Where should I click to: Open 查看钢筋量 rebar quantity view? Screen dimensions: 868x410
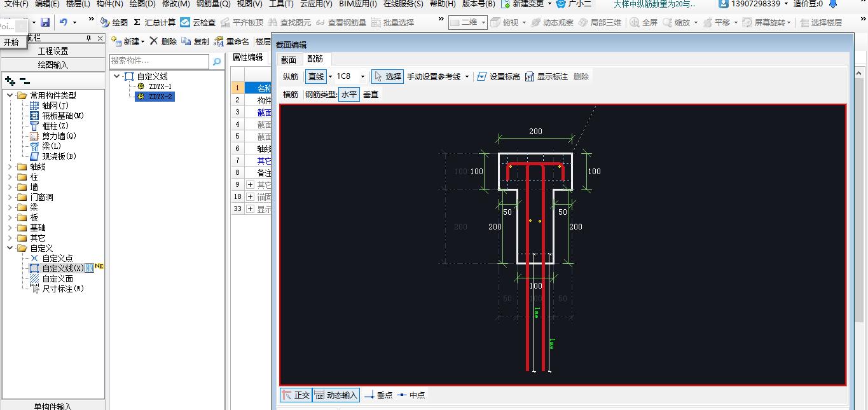tap(341, 22)
